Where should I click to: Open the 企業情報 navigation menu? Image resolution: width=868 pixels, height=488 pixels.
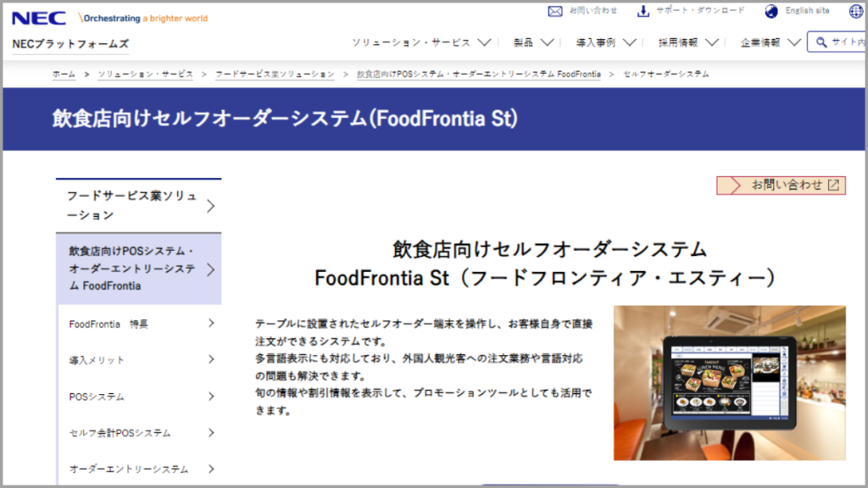click(770, 42)
